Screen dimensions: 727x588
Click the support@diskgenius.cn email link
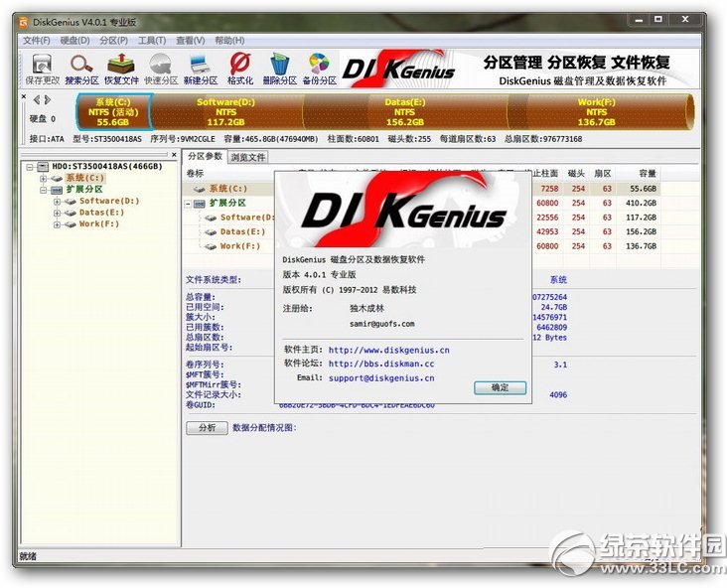click(x=381, y=378)
